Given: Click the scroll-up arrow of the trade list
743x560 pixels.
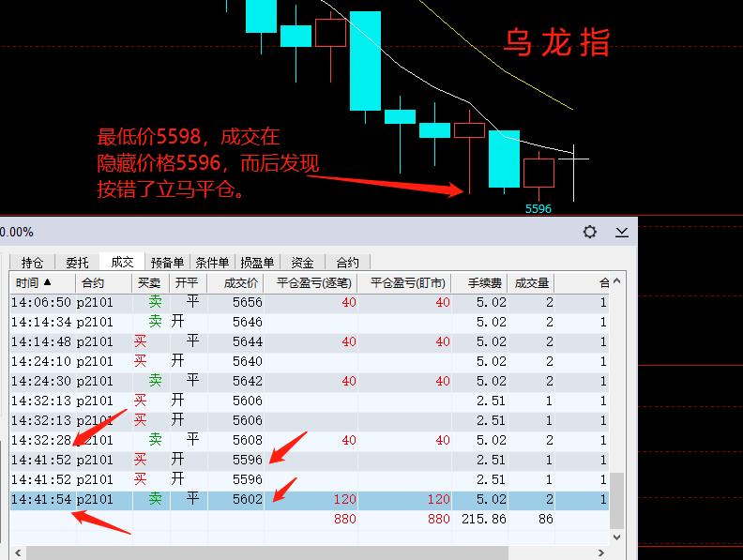Looking at the screenshot, I should (x=616, y=281).
